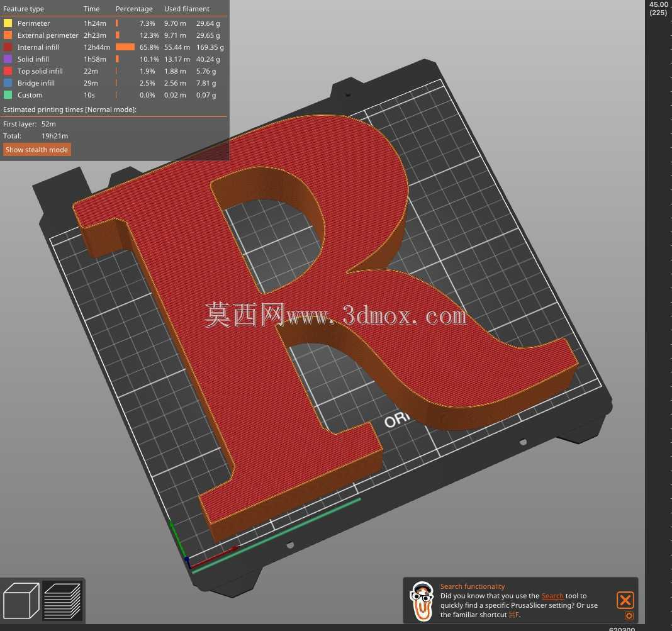Click the Internal infill orange percentage bar
Viewport: 672px width, 631px height.
125,47
